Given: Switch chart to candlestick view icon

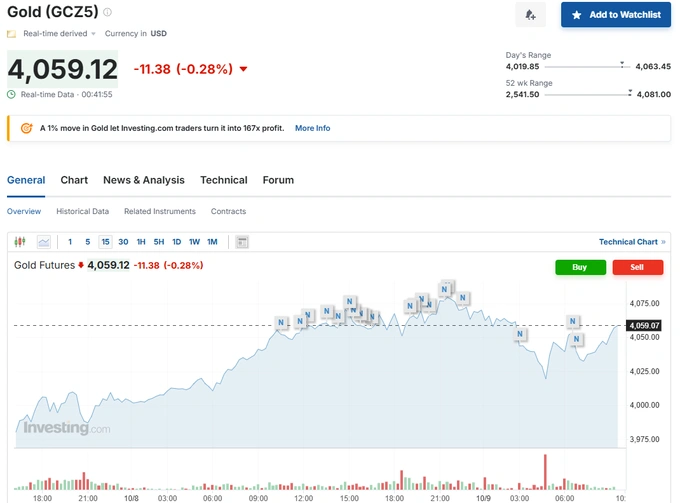Looking at the screenshot, I should tap(20, 242).
